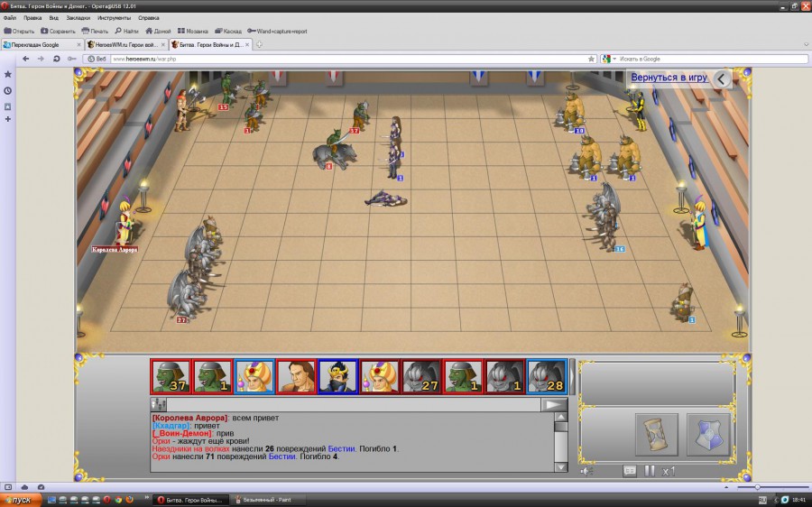Click the wand key icon in address bar

click(72, 59)
